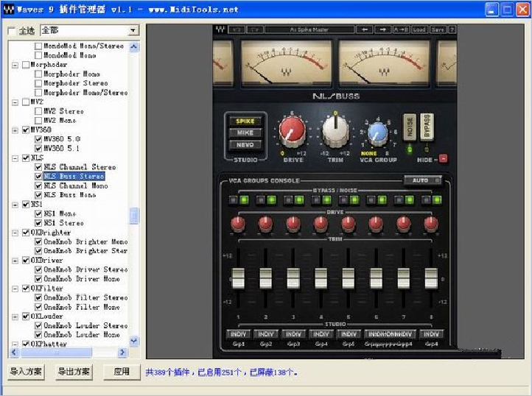Click the A→B copy setup button
532x396 pixels.
(401, 30)
